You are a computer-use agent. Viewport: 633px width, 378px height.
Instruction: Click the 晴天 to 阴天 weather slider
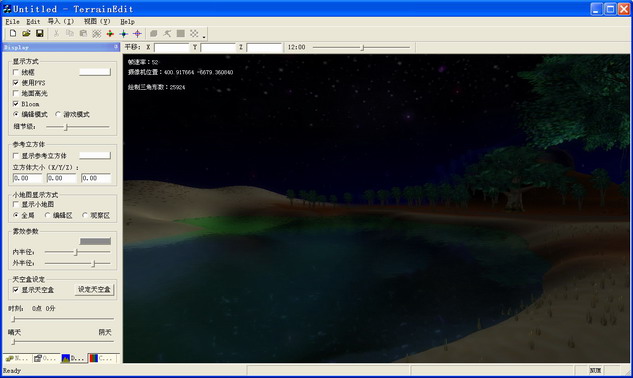coord(63,342)
